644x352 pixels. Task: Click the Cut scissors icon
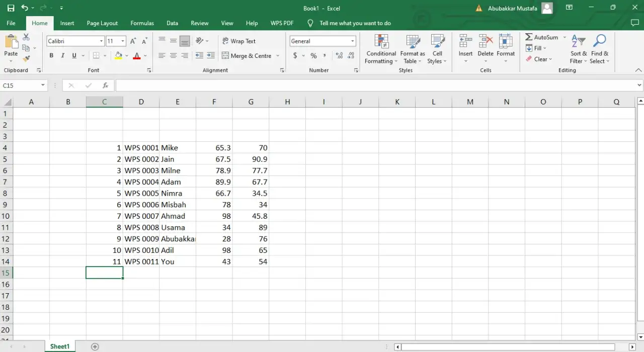(x=26, y=37)
